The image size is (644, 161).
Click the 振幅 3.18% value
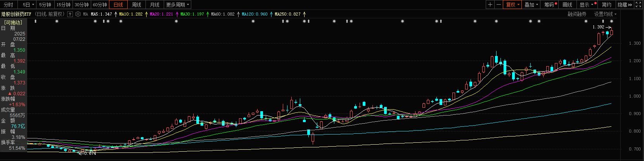pos(19,137)
